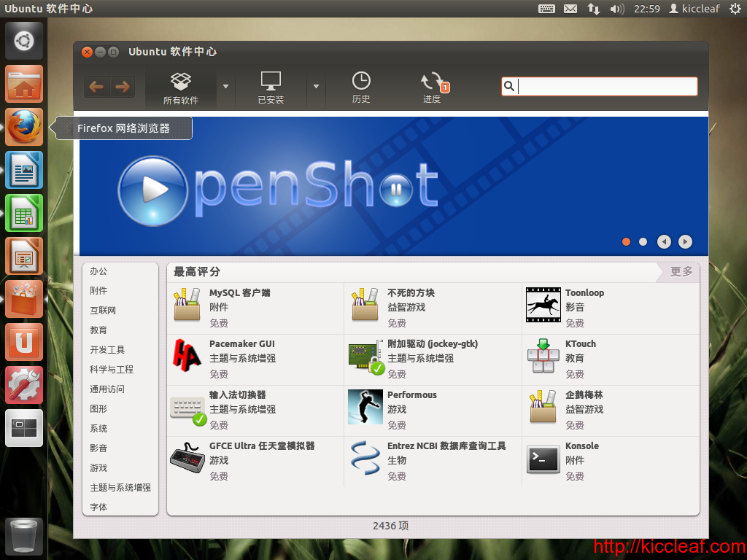Open the Performous app title
This screenshot has height=560, width=747.
[412, 394]
